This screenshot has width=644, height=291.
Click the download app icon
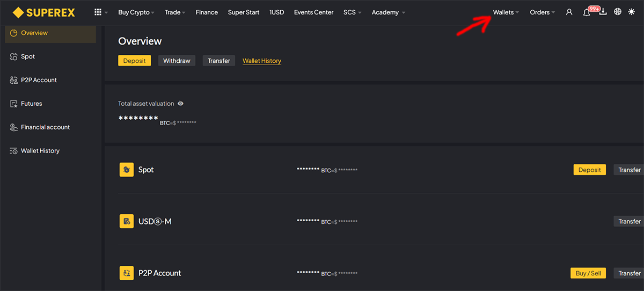click(x=603, y=11)
